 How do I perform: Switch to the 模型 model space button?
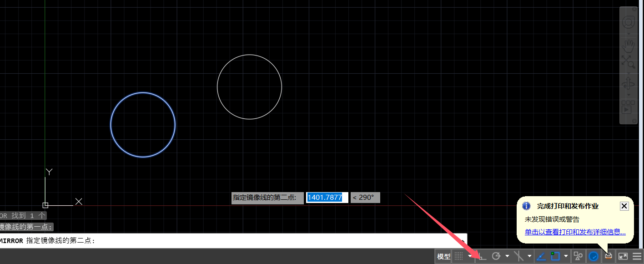(x=443, y=256)
